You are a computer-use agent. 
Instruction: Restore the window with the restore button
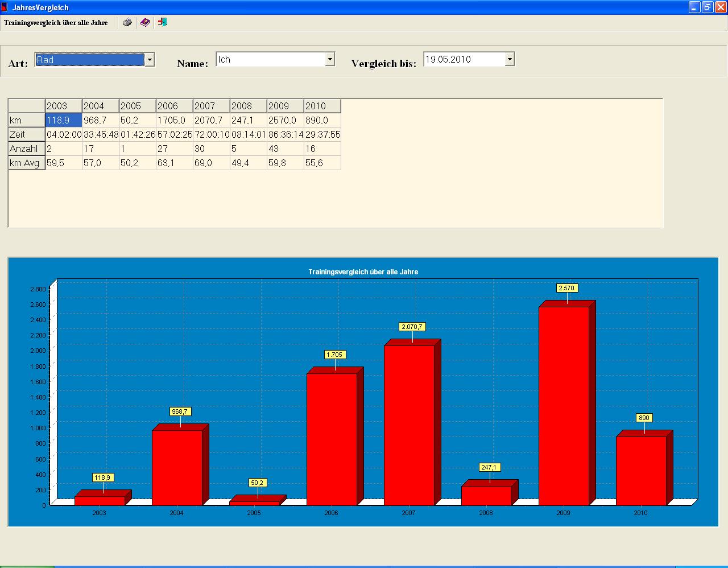pos(707,7)
